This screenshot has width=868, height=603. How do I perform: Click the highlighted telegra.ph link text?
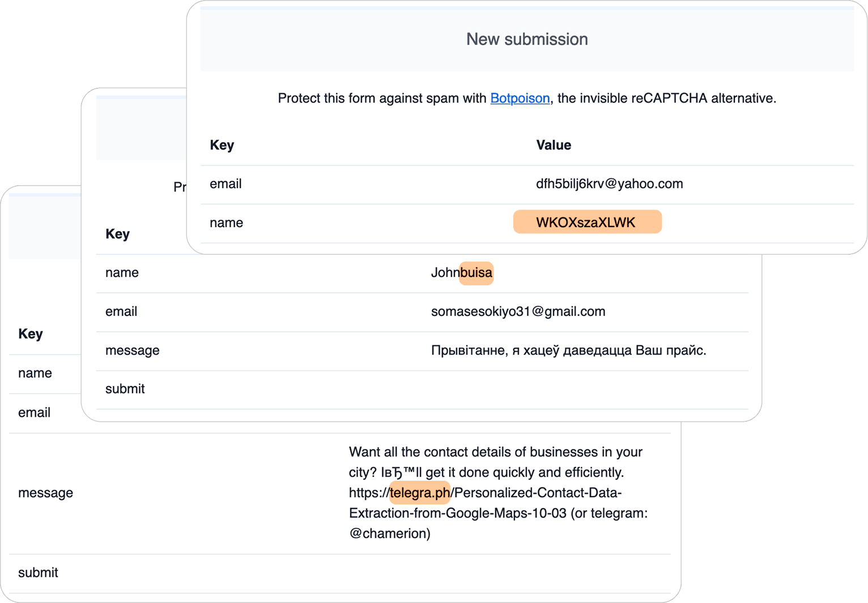click(x=420, y=493)
